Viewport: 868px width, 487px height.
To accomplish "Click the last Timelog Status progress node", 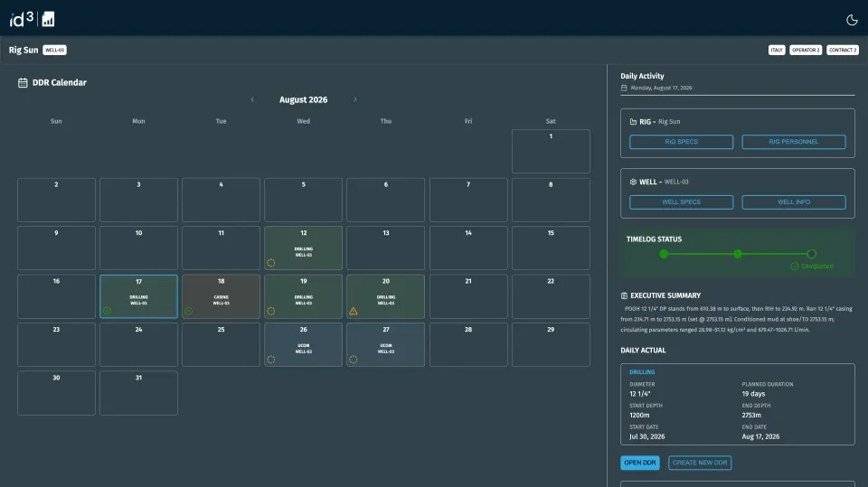I will pos(812,254).
